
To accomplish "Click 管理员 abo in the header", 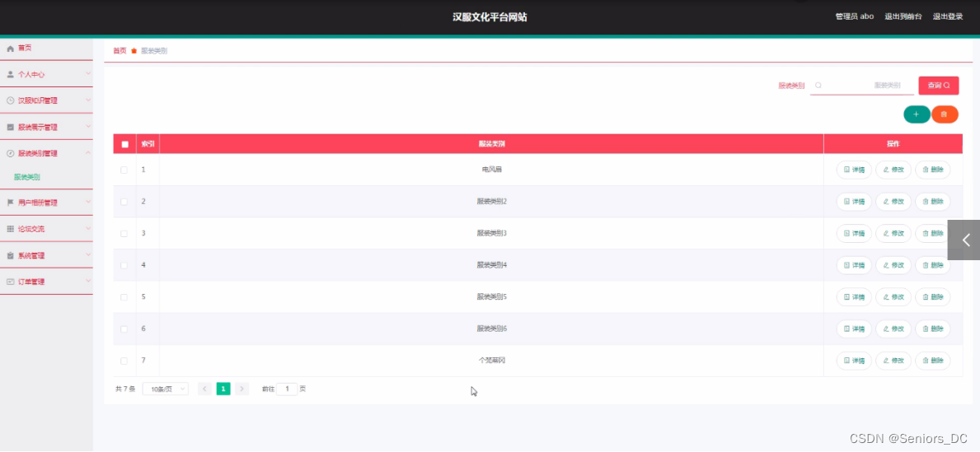I will (x=855, y=16).
